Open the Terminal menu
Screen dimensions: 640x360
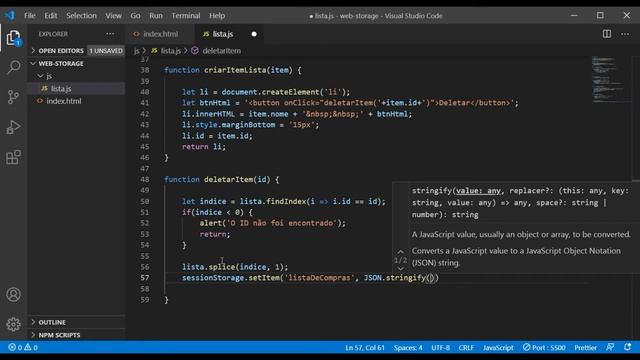(x=186, y=16)
